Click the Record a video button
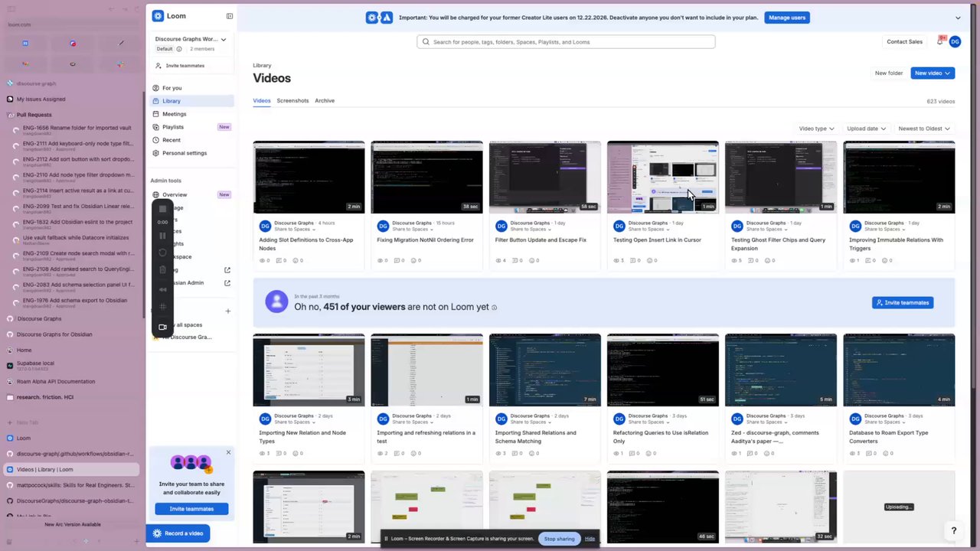Viewport: 980px width, 551px height. 178,533
